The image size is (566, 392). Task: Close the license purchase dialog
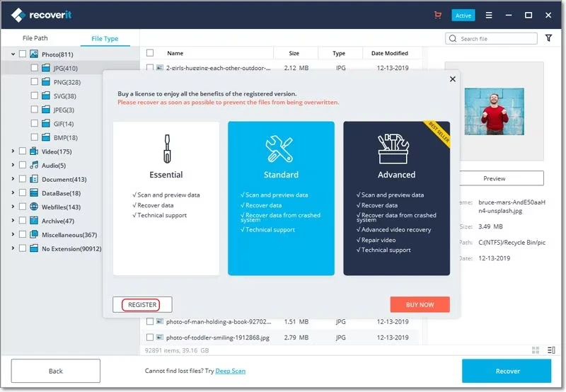(x=453, y=79)
